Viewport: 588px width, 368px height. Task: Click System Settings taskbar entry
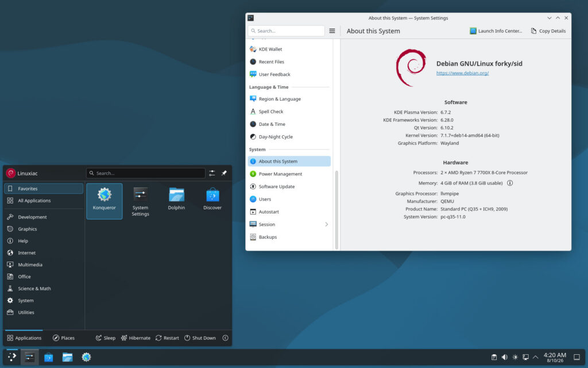click(30, 357)
